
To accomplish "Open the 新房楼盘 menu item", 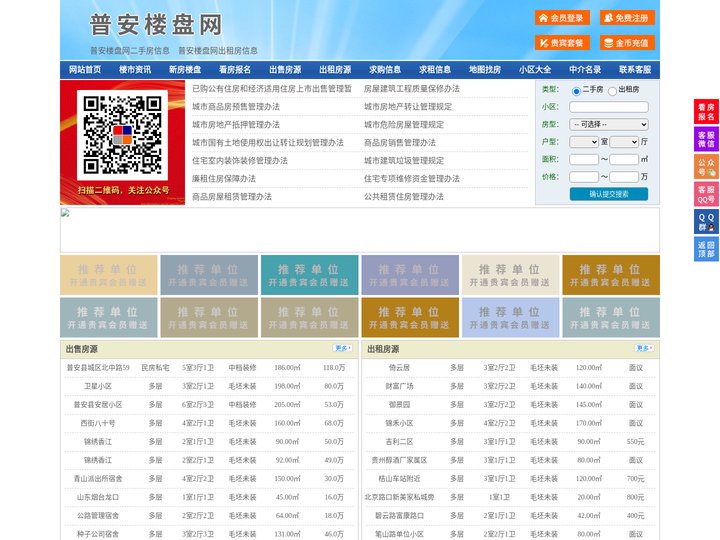I will pyautogui.click(x=185, y=70).
